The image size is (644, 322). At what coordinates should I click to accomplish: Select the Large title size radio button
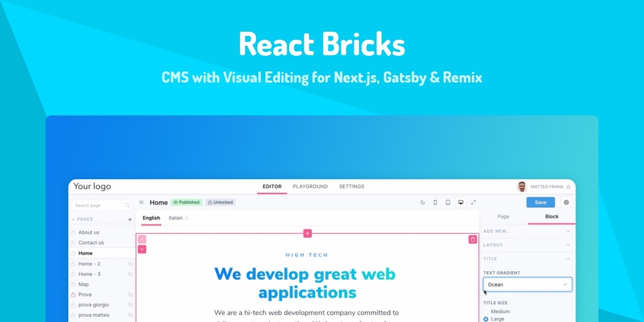tap(486, 319)
